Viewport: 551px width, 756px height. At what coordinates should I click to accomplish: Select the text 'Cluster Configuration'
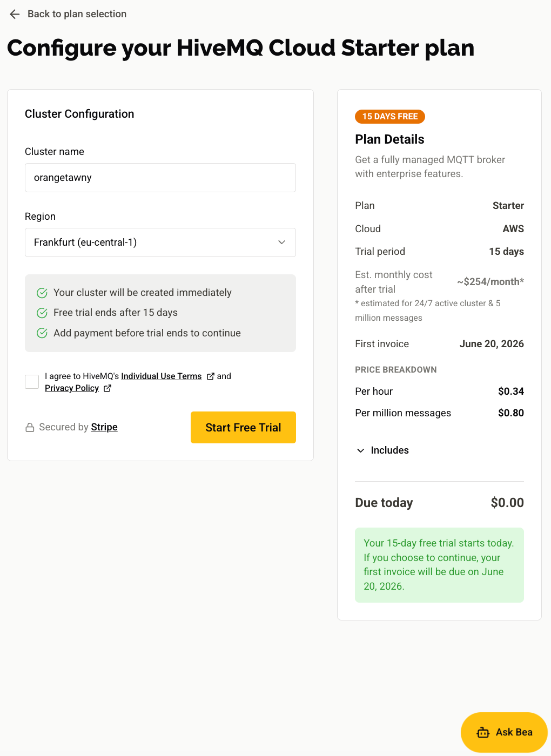coord(79,114)
